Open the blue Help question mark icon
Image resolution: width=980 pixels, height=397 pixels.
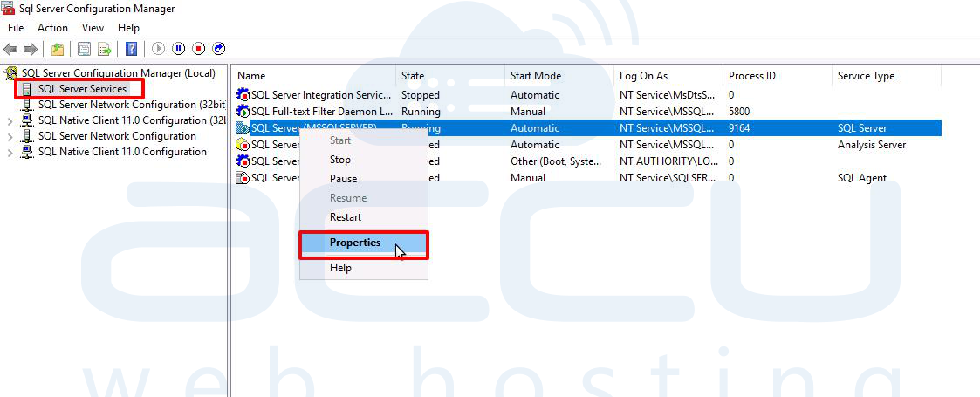tap(131, 49)
